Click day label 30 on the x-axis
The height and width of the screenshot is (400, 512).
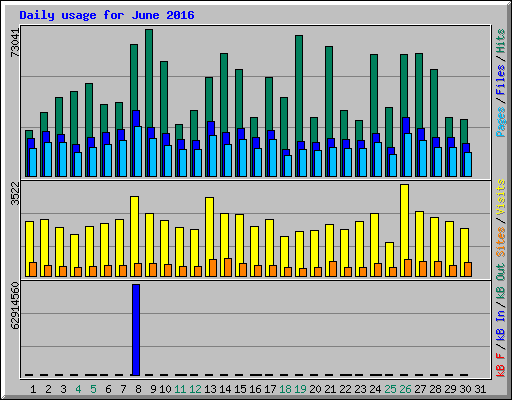[x=465, y=389]
